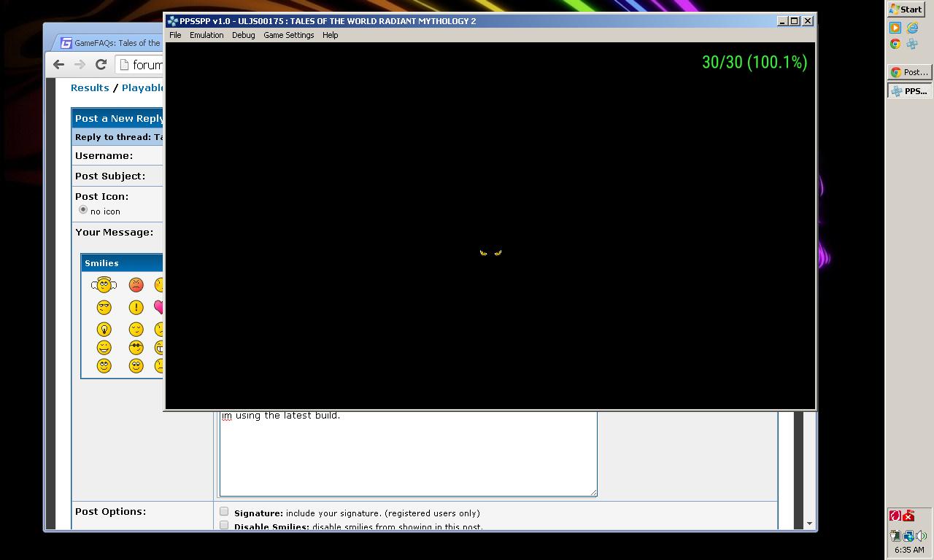Enable the Signature checkbox

224,512
